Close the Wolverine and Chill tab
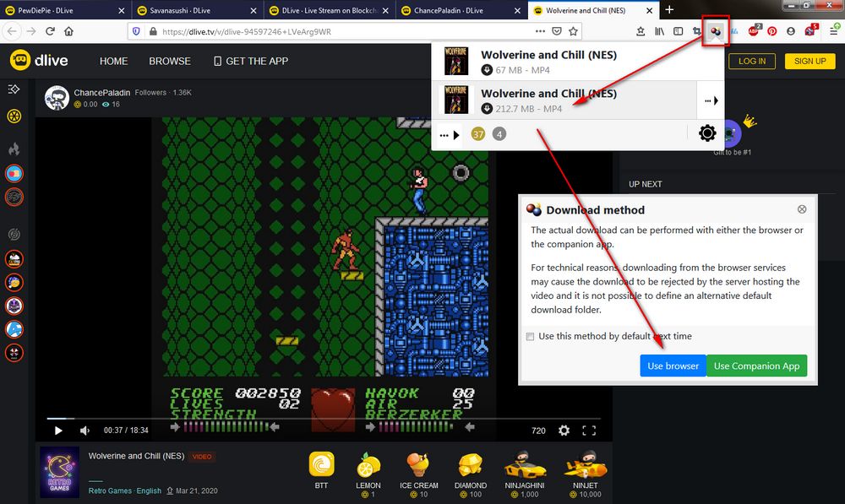 point(649,10)
